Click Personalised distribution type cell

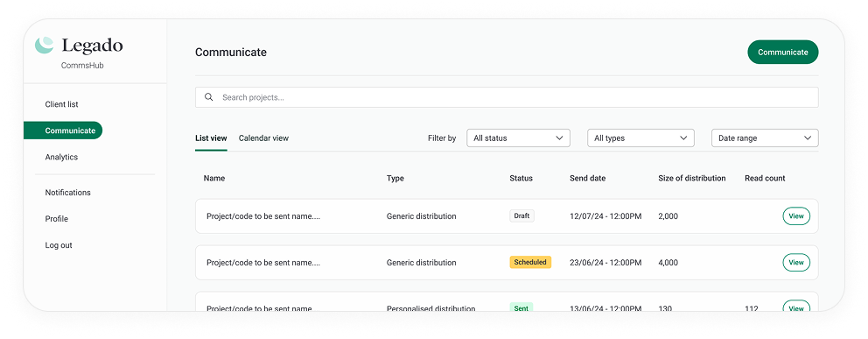(x=430, y=308)
